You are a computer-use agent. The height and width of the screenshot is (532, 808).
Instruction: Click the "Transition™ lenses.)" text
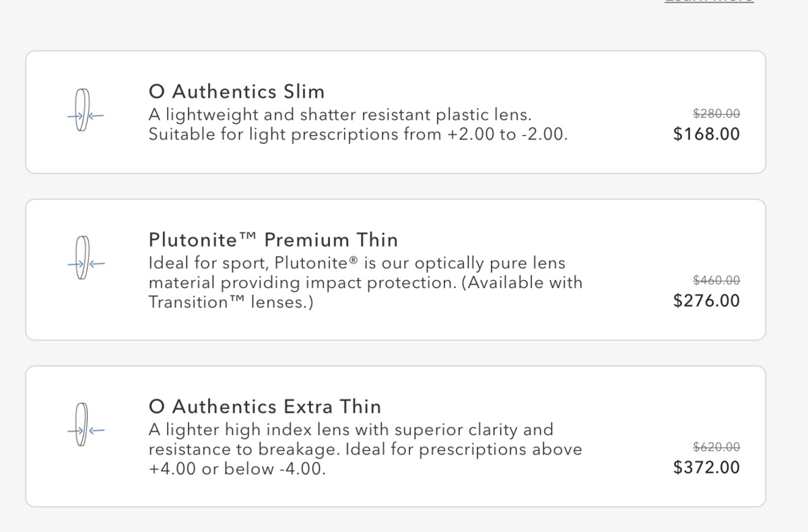[x=231, y=302]
